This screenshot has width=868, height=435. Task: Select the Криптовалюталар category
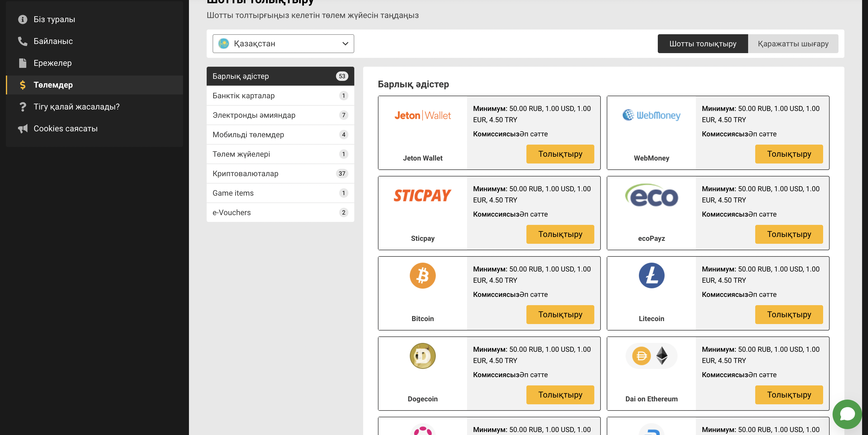pos(280,174)
